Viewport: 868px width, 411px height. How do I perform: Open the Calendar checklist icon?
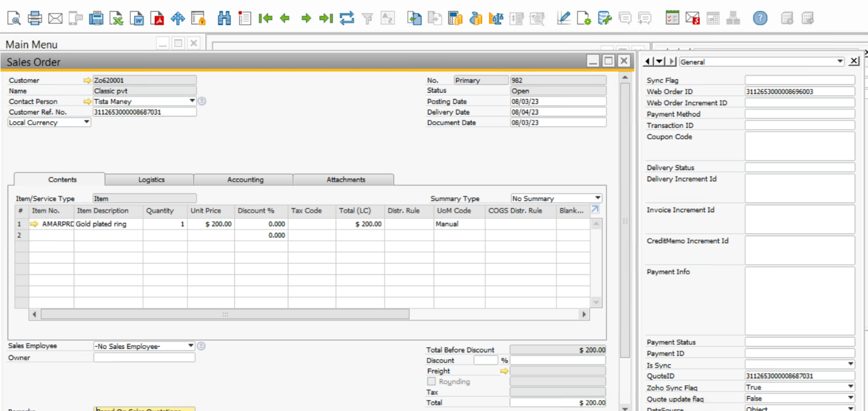[672, 18]
